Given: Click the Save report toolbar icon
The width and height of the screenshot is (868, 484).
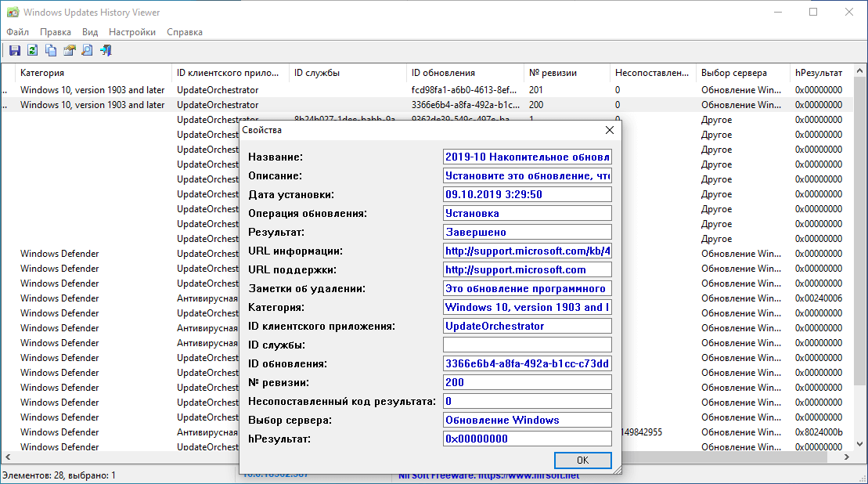Looking at the screenshot, I should (14, 49).
